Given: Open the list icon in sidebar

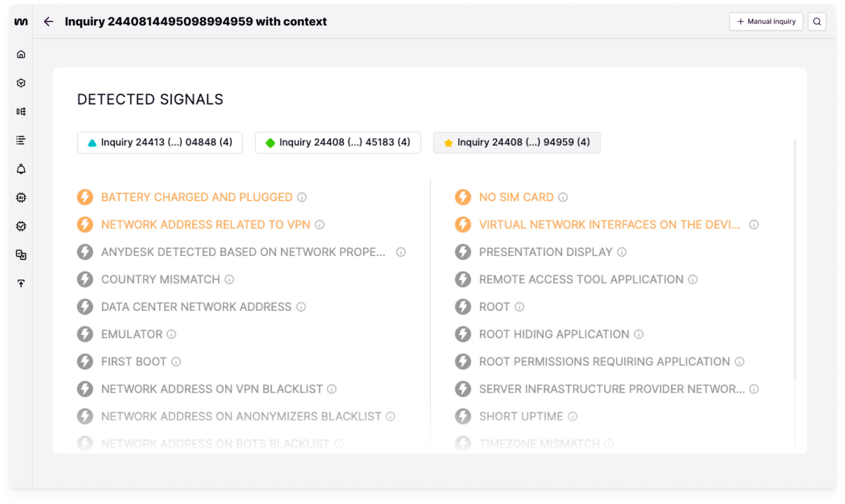Looking at the screenshot, I should pyautogui.click(x=21, y=140).
